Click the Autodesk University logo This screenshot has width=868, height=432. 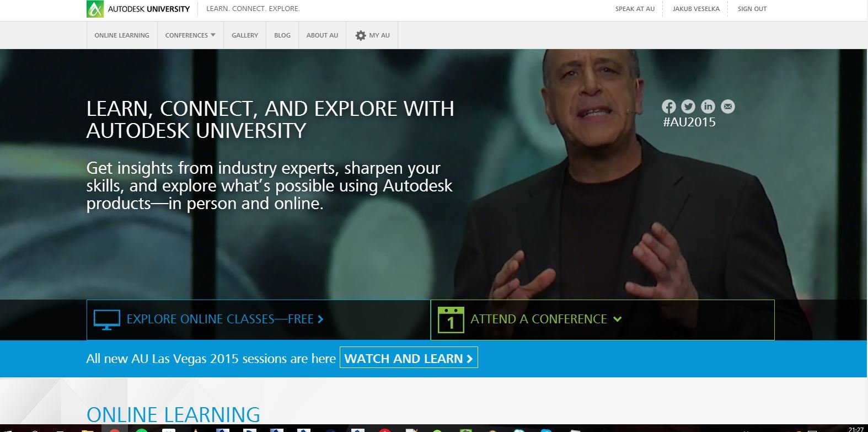[x=138, y=9]
